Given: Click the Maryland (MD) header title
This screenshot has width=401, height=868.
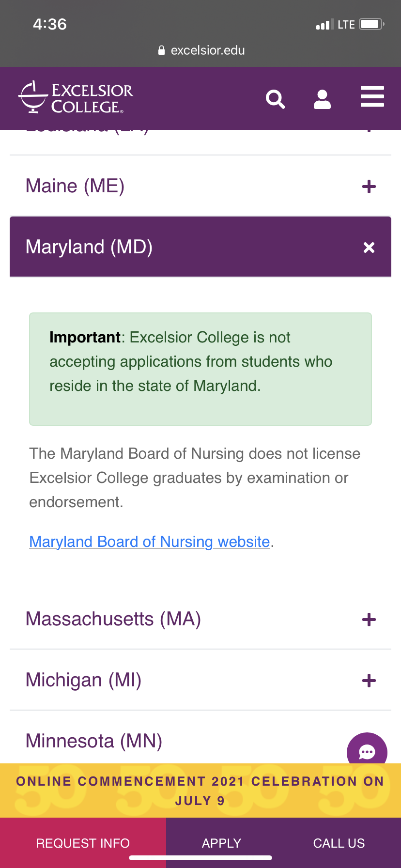Looking at the screenshot, I should pyautogui.click(x=89, y=247).
